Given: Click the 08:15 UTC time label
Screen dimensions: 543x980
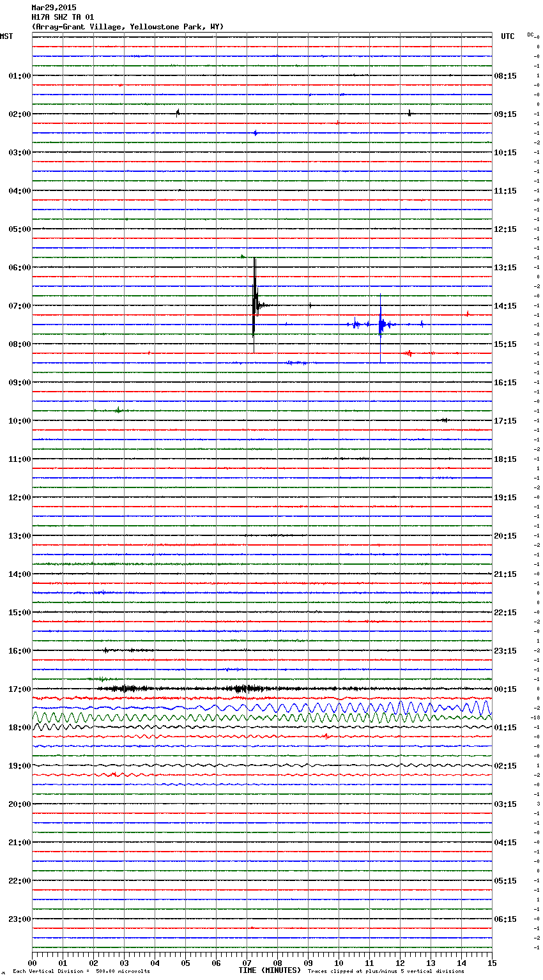Looking at the screenshot, I should [x=505, y=76].
